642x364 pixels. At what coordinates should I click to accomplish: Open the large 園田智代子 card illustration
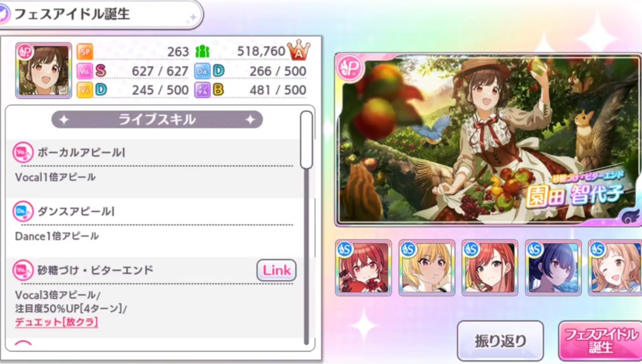[488, 140]
